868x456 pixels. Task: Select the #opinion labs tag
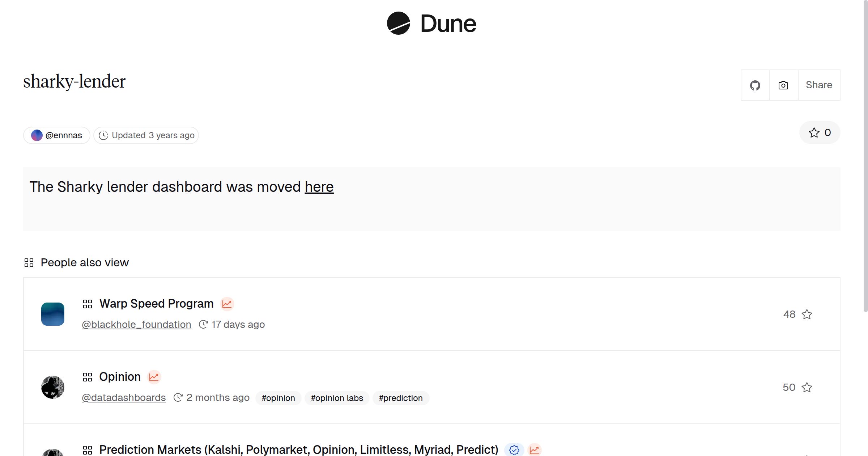click(337, 398)
